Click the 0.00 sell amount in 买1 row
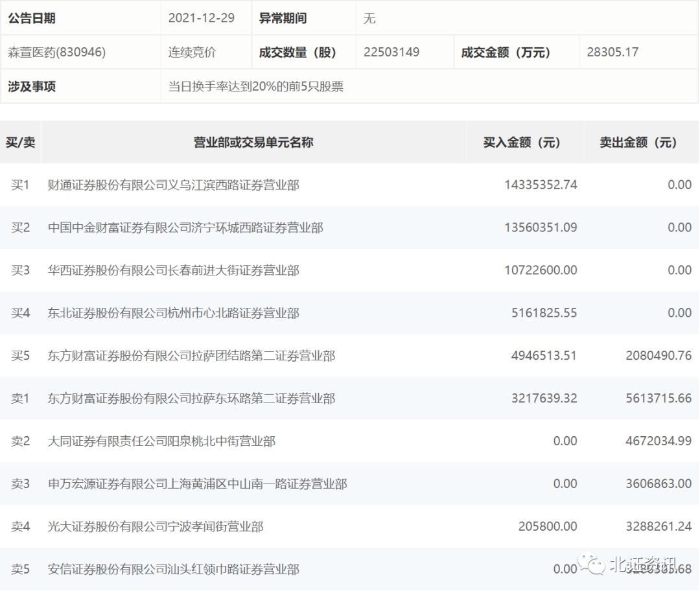The height and width of the screenshot is (595, 700). coord(679,185)
